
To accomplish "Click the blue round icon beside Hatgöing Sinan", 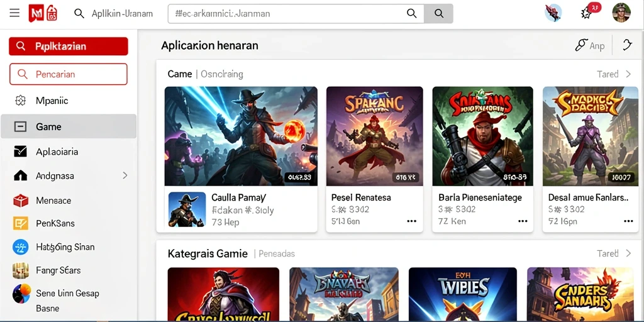I will pyautogui.click(x=21, y=247).
